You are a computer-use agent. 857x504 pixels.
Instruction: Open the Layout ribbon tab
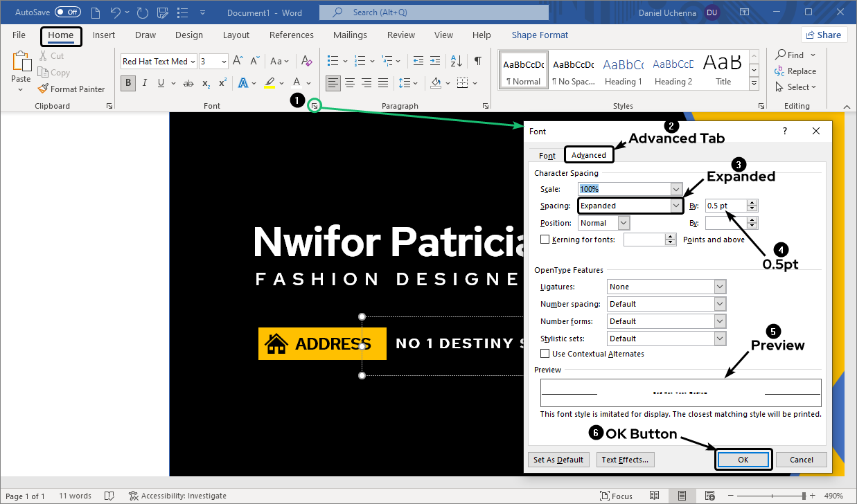236,35
